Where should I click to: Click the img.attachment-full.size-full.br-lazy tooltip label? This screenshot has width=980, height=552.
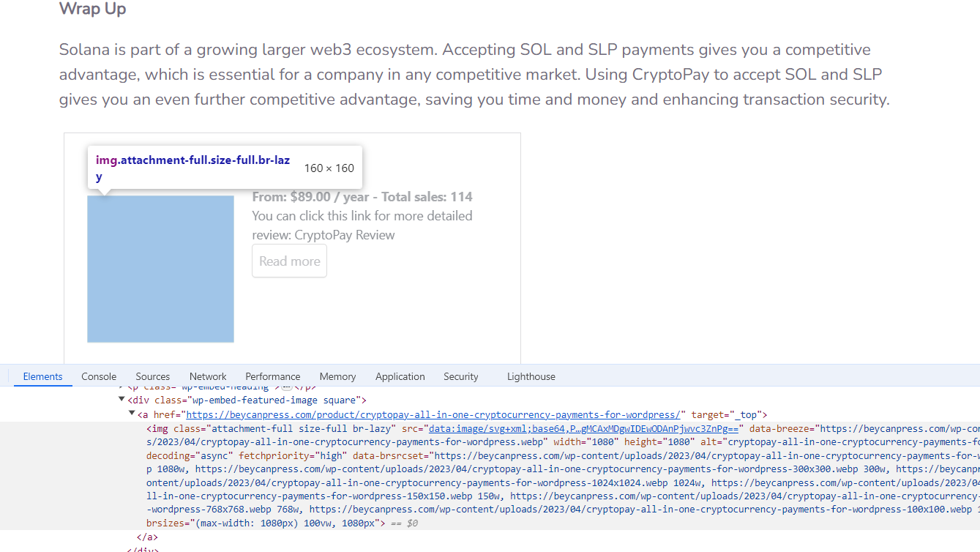[x=192, y=168]
